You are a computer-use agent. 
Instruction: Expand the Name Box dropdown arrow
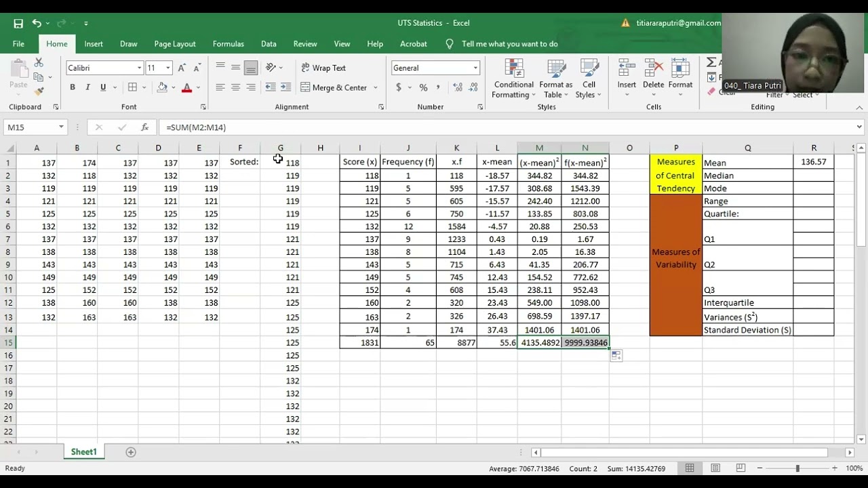click(x=61, y=127)
